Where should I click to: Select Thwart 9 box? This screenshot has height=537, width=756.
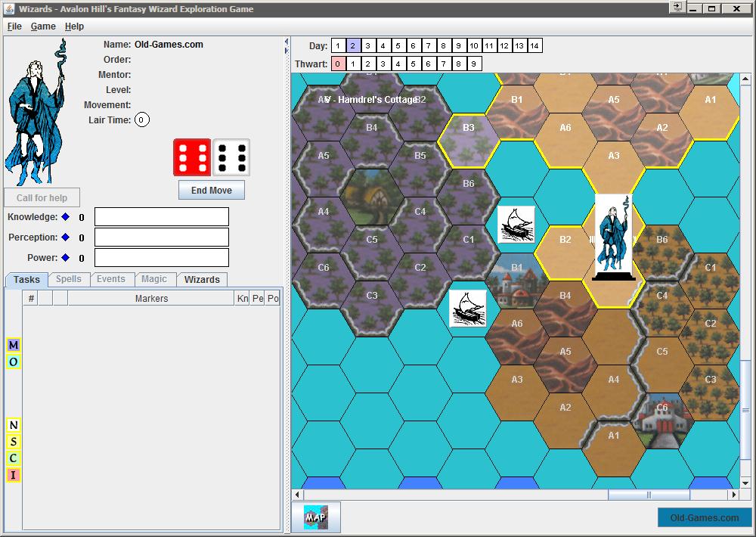pos(474,64)
